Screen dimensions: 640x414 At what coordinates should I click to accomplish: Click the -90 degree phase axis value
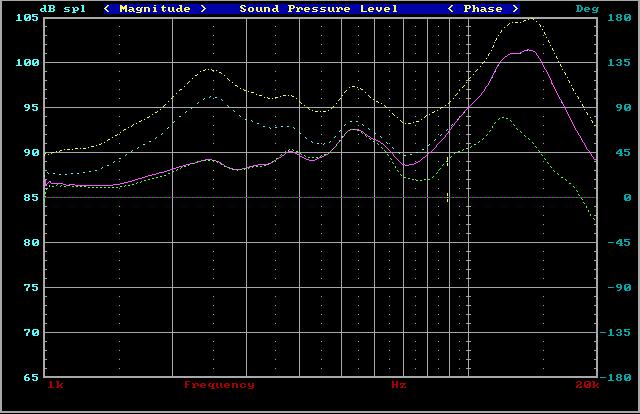coord(619,287)
